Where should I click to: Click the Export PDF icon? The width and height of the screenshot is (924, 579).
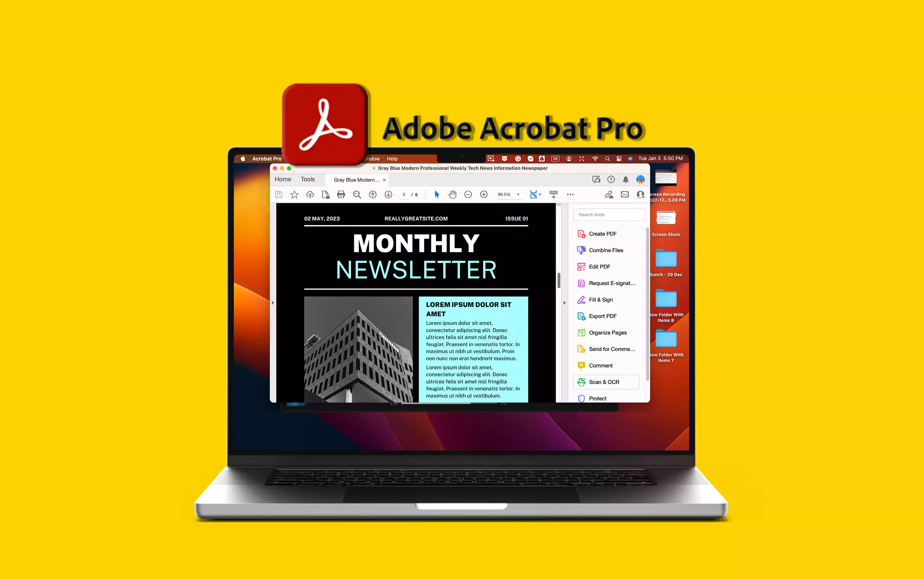(x=581, y=316)
